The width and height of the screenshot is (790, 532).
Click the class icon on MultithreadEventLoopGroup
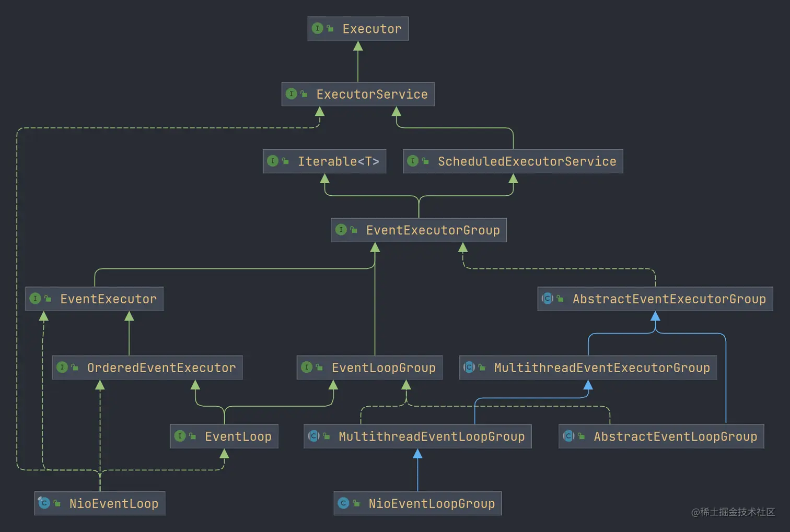point(313,436)
